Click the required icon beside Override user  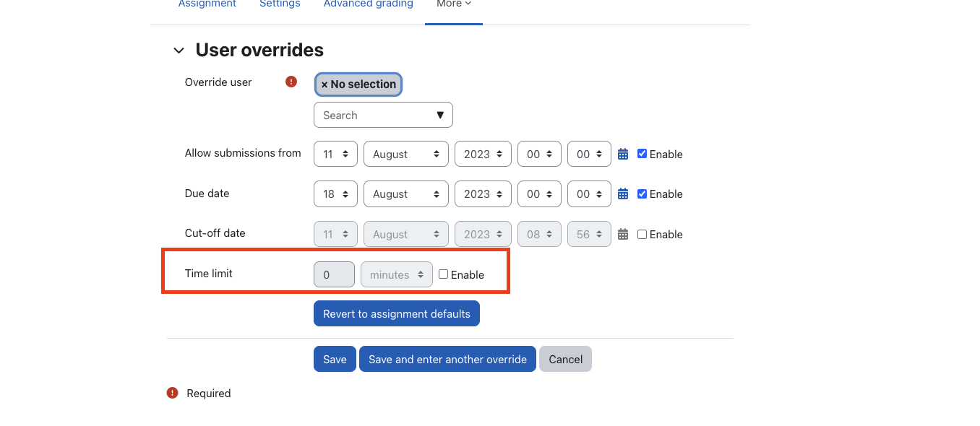[291, 82]
